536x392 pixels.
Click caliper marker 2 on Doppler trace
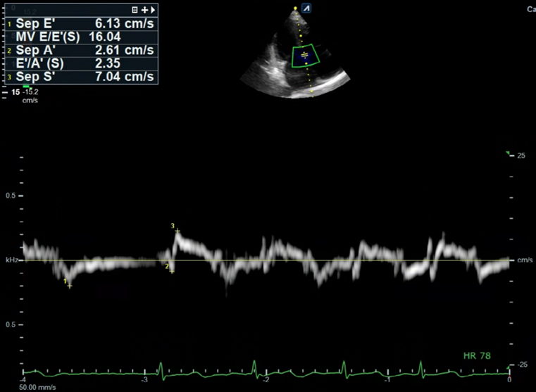pyautogui.click(x=172, y=272)
